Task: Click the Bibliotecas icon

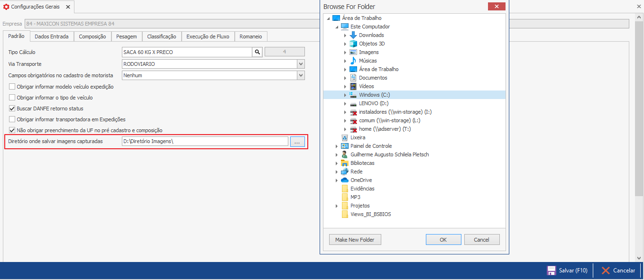Action: (x=345, y=163)
